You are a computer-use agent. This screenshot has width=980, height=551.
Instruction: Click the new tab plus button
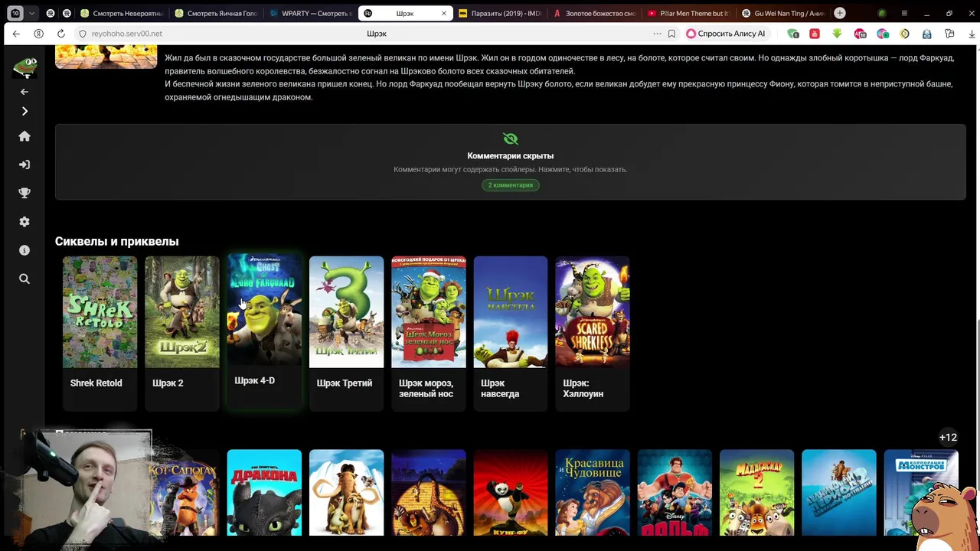click(840, 13)
